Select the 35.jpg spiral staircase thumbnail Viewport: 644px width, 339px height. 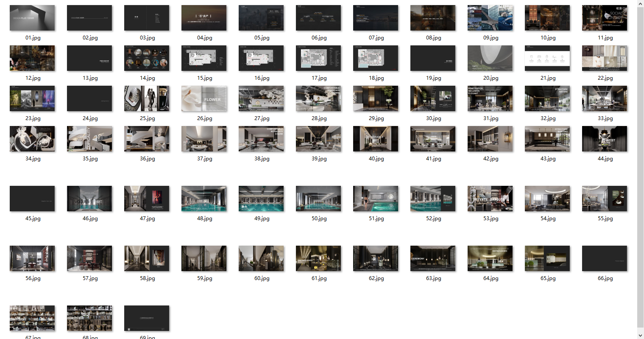[89, 139]
